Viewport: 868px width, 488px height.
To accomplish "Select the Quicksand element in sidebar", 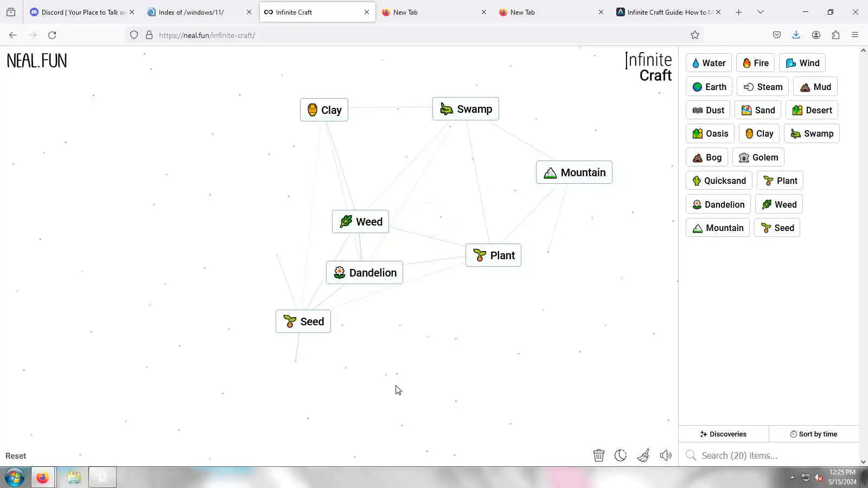I will 719,181.
